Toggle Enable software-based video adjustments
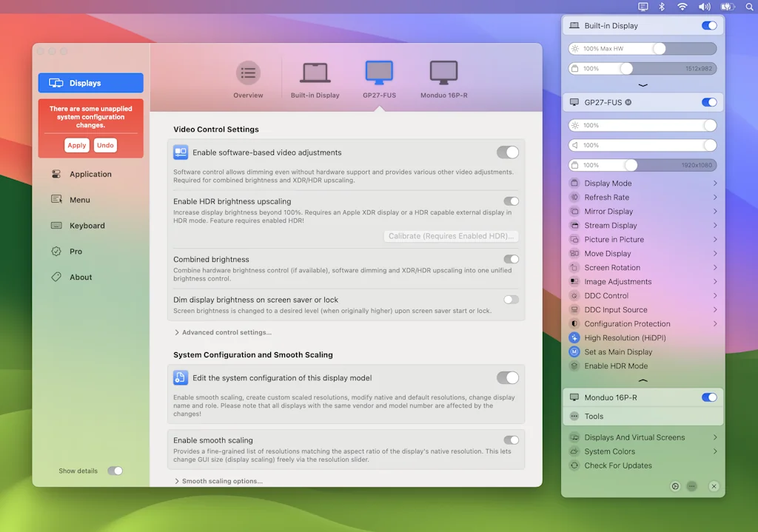Viewport: 758px width, 532px height. click(508, 152)
